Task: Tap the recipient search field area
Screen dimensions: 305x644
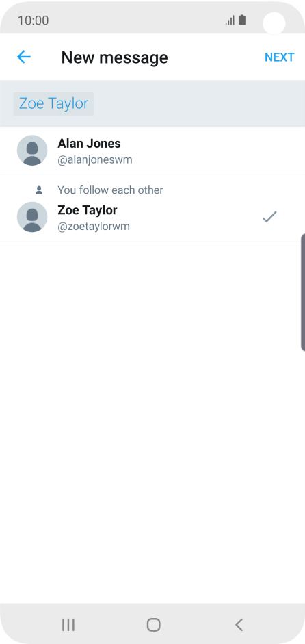Action: point(152,103)
